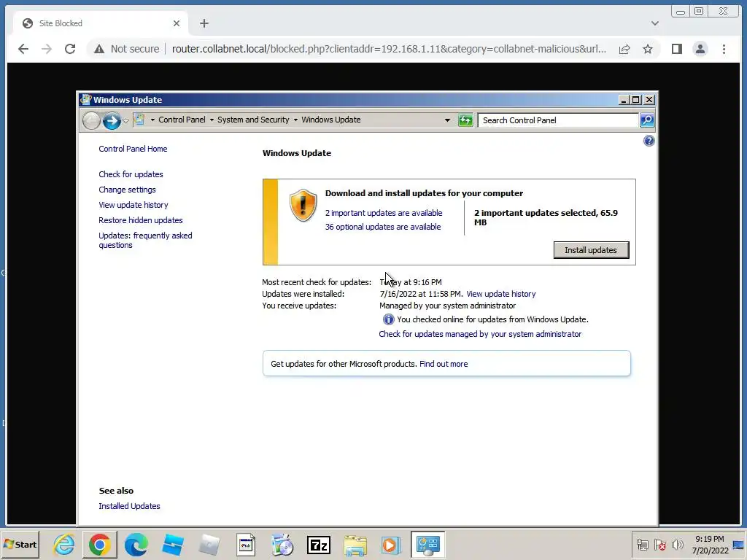The width and height of the screenshot is (747, 560).
Task: Open the disc installer icon in taskbar
Action: pos(282,545)
